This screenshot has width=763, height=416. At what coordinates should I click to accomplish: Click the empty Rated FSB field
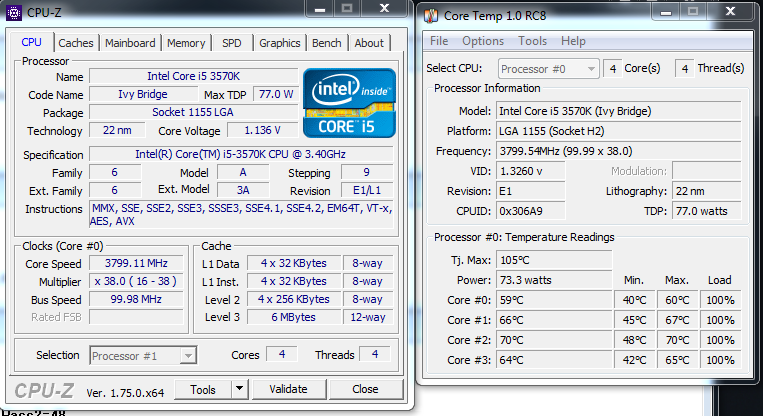(x=136, y=317)
